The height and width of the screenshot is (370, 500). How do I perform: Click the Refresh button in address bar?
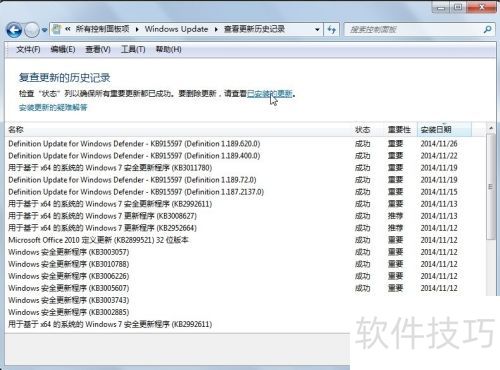331,30
